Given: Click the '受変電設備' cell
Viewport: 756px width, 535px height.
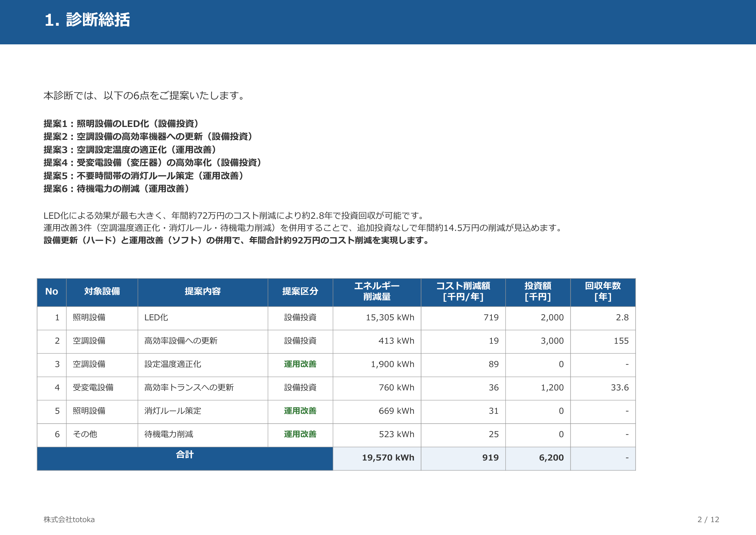Looking at the screenshot, I should pyautogui.click(x=102, y=388).
